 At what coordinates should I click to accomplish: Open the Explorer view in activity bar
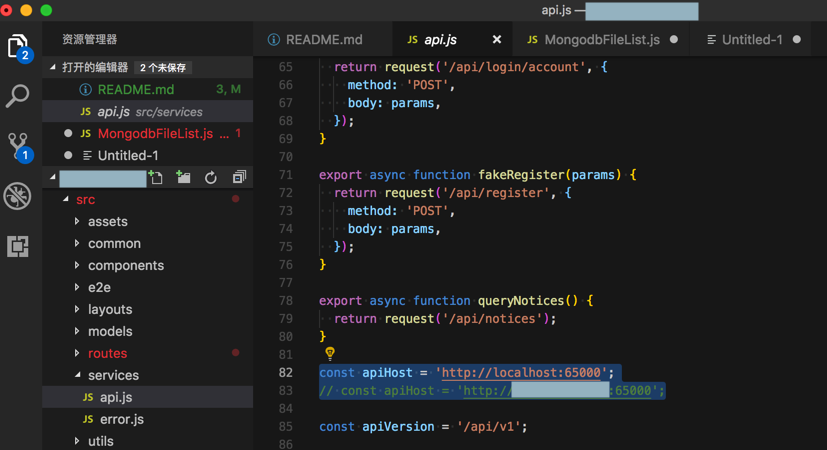(x=18, y=46)
